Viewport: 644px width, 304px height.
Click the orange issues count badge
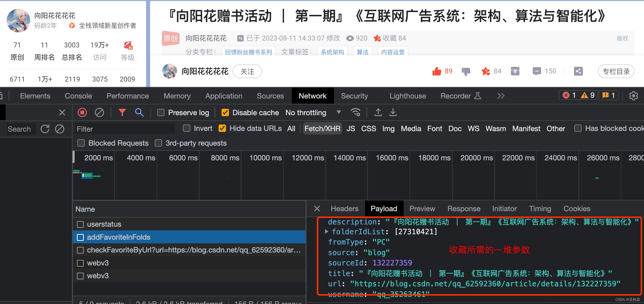click(x=608, y=95)
